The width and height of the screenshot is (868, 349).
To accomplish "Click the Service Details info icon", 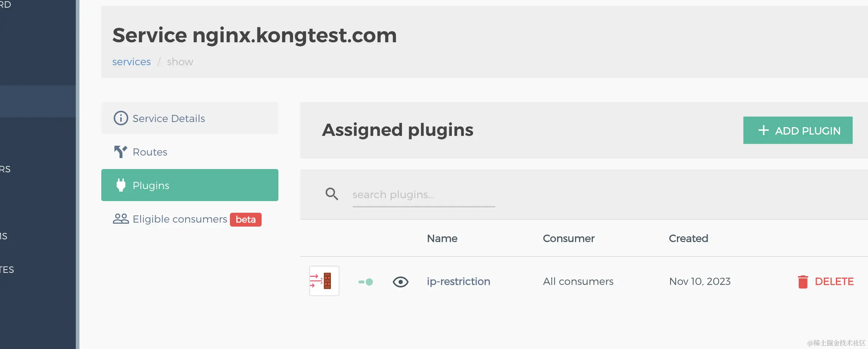I will (x=121, y=118).
